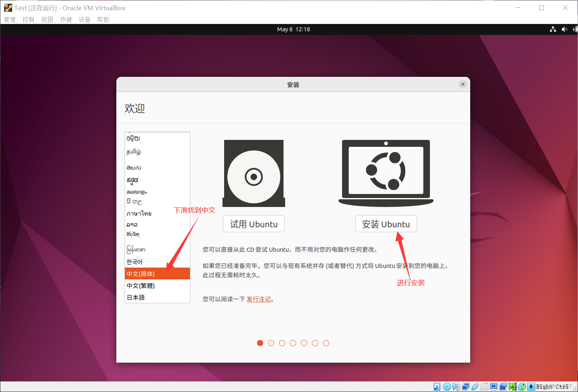
Task: Select 日本語 in the language list
Action: 157,297
